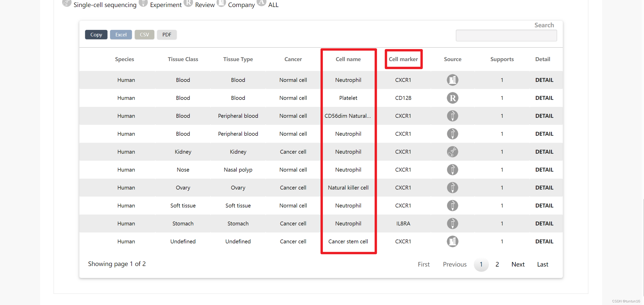644x305 pixels.
Task: Sort the table by the Cell name header
Action: [348, 59]
